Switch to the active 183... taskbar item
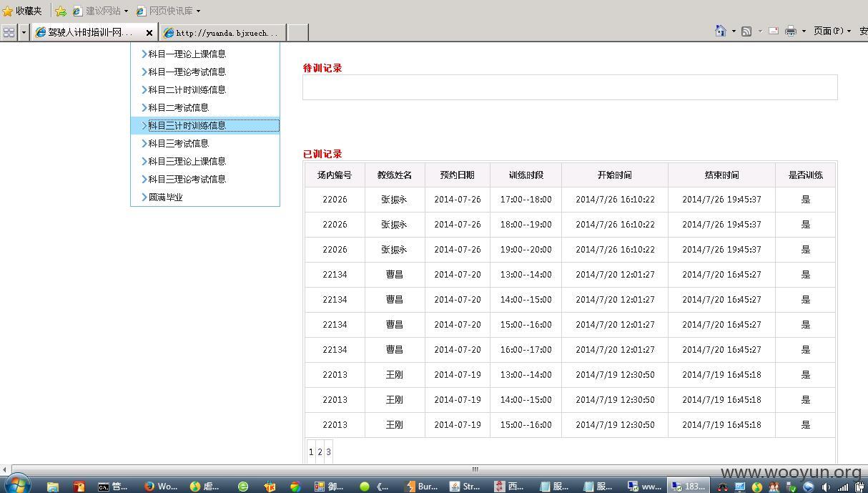 point(689,486)
